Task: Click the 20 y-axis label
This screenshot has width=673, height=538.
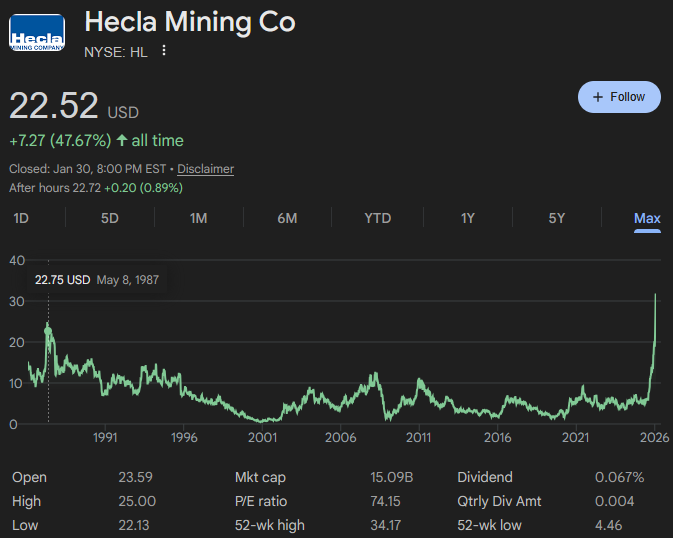Action: click(17, 342)
